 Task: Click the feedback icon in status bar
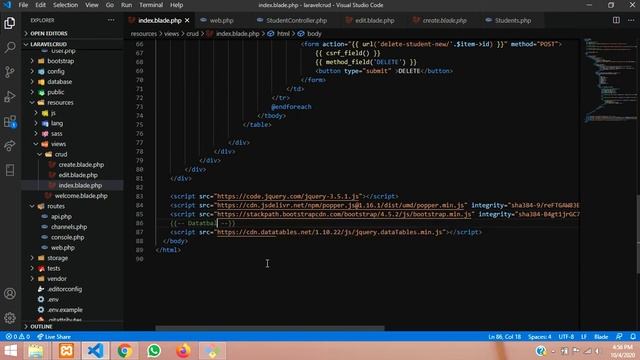point(619,337)
